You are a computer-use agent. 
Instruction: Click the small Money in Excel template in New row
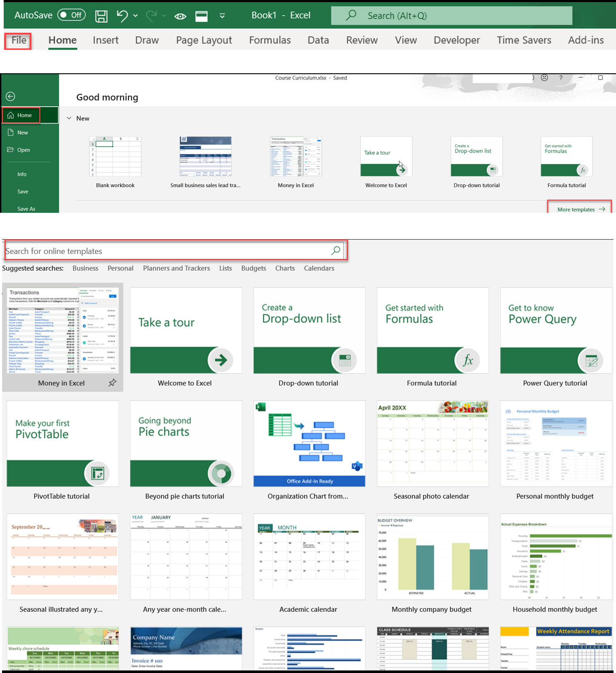(x=296, y=156)
